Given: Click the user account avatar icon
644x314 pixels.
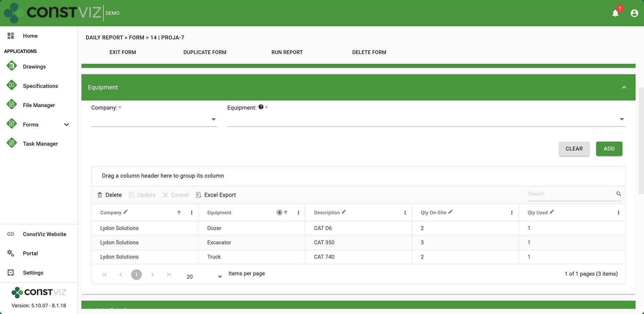Looking at the screenshot, I should pos(634,13).
